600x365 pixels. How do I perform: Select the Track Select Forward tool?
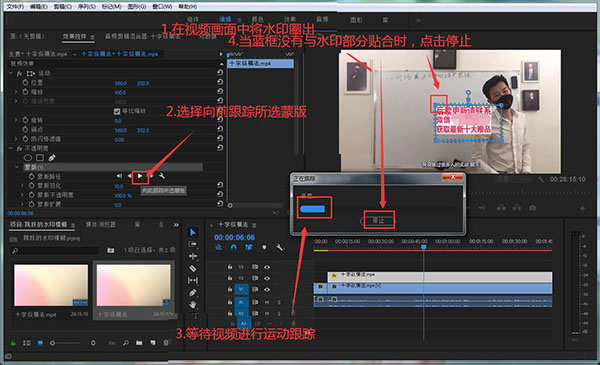[192, 244]
